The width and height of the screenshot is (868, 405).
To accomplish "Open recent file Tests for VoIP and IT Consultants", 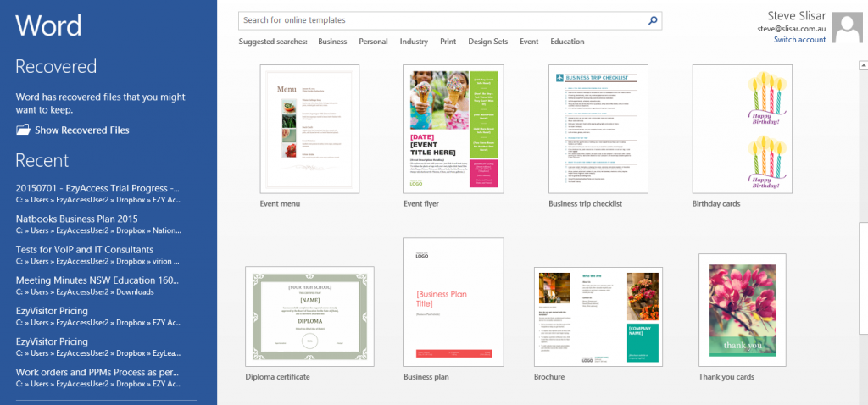I will pos(97,254).
